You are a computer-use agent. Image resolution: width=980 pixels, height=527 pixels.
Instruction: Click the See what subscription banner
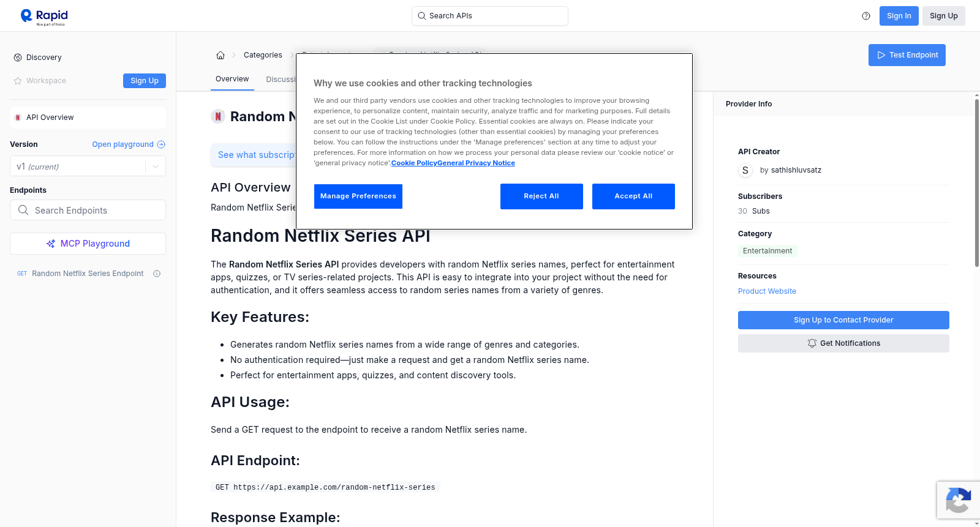(254, 155)
